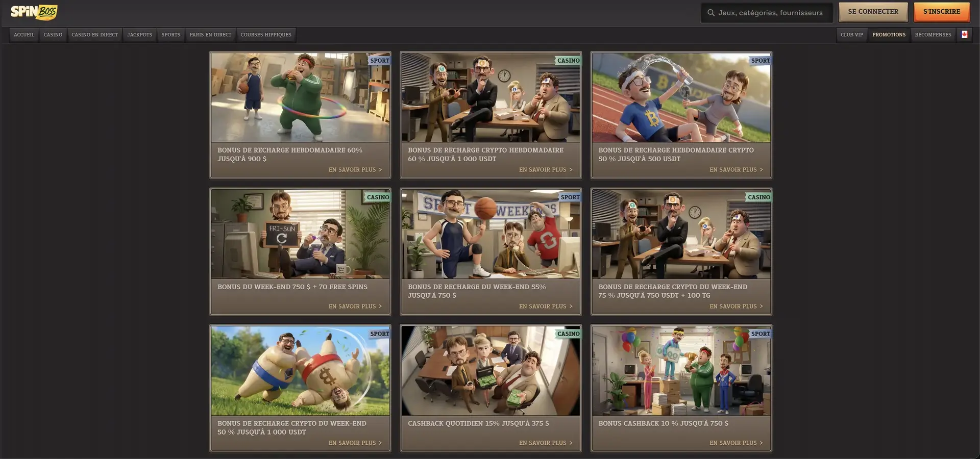The image size is (980, 459).
Task: Go to CASINO EN DIRECT
Action: click(x=94, y=35)
